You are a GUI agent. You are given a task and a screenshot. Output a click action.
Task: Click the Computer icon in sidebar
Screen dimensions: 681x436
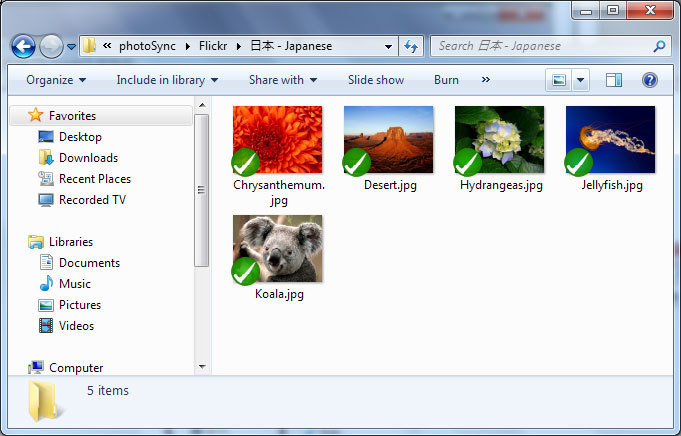click(x=36, y=367)
